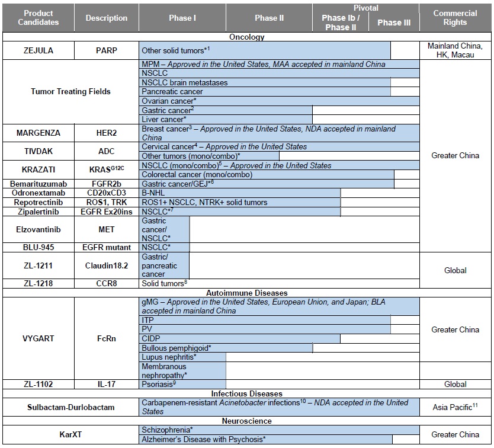Click the NSCLC brain metastases progress bar
Screen dimensions: 494x448
coord(265,82)
